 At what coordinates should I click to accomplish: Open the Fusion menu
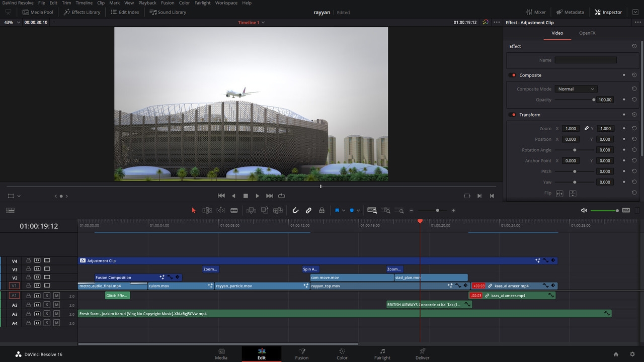tap(168, 3)
